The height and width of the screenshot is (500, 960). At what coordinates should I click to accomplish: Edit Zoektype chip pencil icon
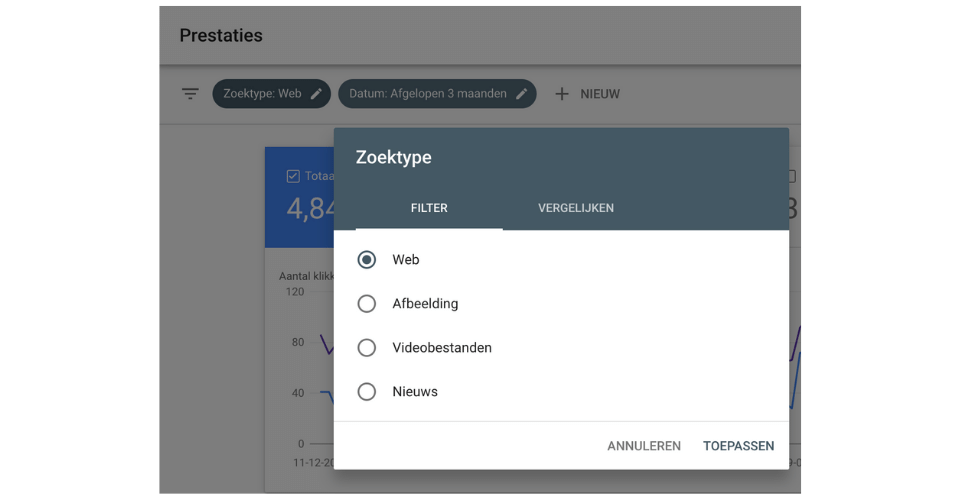tap(316, 94)
